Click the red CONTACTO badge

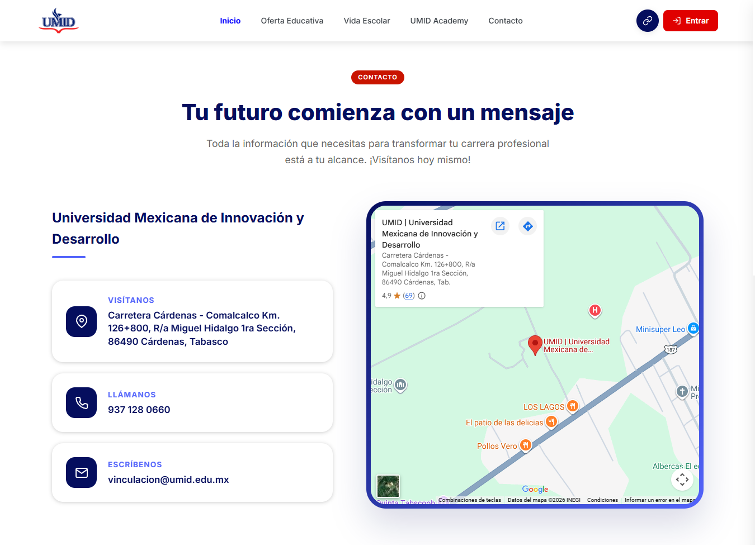pyautogui.click(x=377, y=77)
